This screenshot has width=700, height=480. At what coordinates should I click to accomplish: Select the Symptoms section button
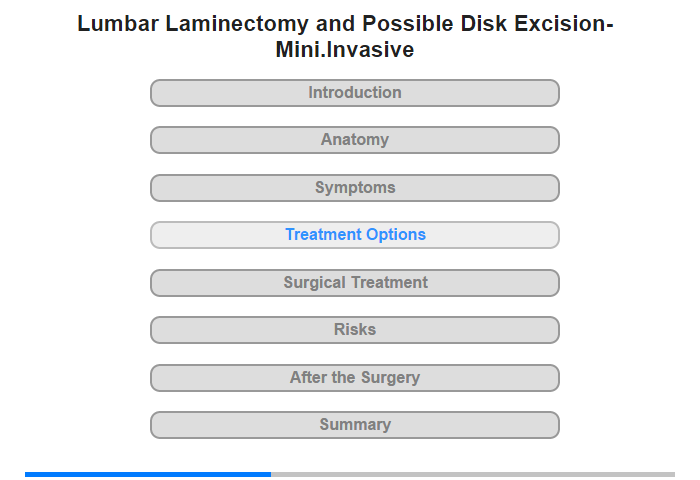(354, 188)
